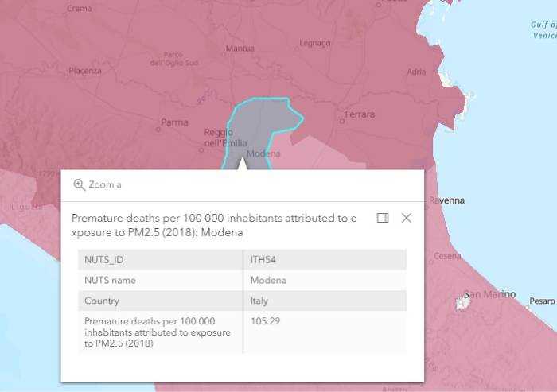557x392 pixels.
Task: Click the Zoom a magnifier icon
Action: 79,184
